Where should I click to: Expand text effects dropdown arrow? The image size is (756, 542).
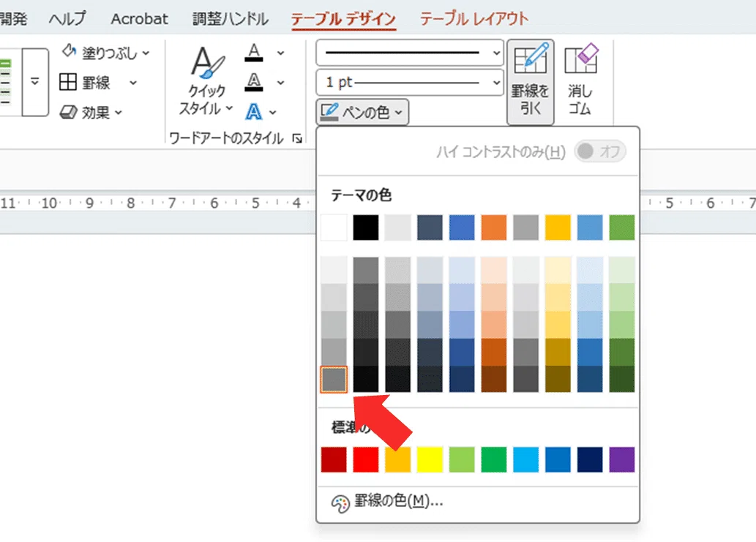(273, 112)
